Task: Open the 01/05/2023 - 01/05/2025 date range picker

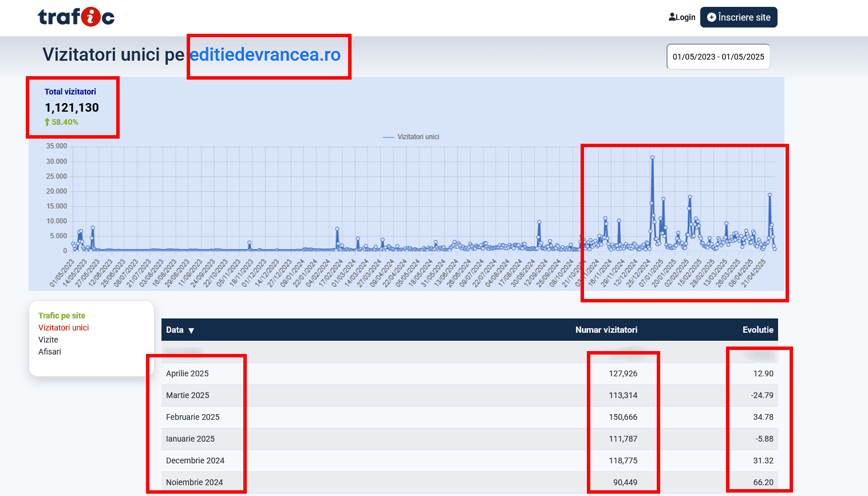Action: pos(718,57)
